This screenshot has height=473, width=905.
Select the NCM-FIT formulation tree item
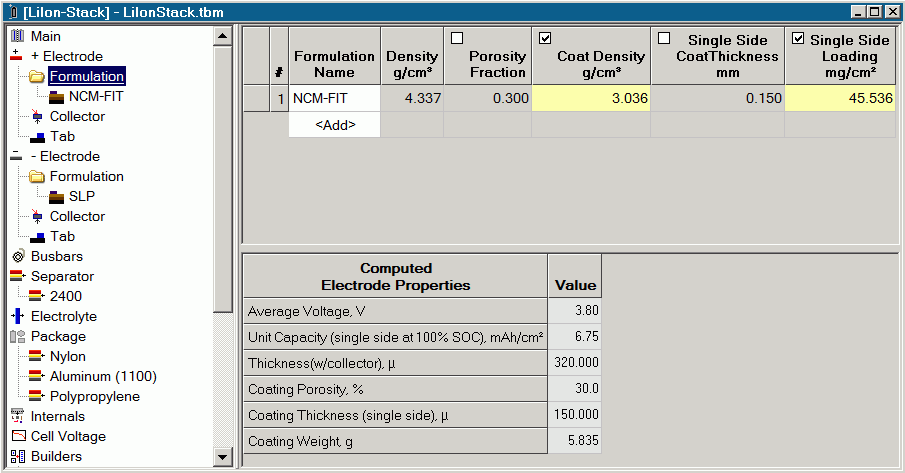(x=96, y=96)
